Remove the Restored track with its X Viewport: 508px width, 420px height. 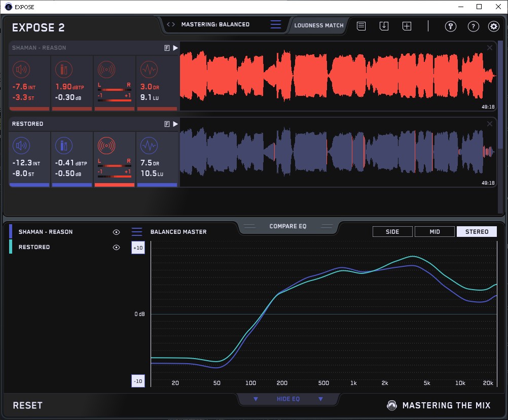(x=489, y=124)
